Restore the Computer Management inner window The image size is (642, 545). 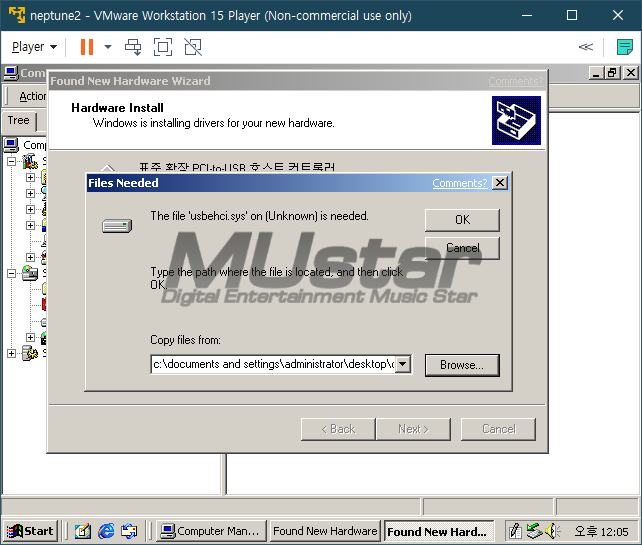613,73
